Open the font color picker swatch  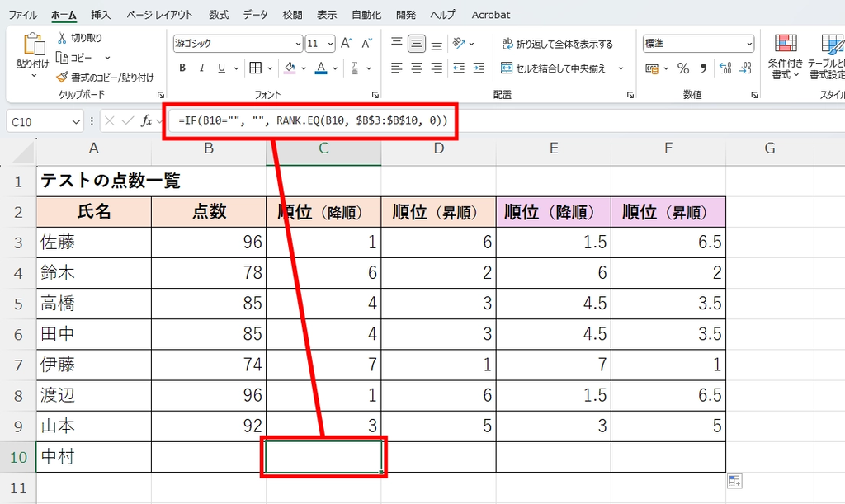point(320,68)
